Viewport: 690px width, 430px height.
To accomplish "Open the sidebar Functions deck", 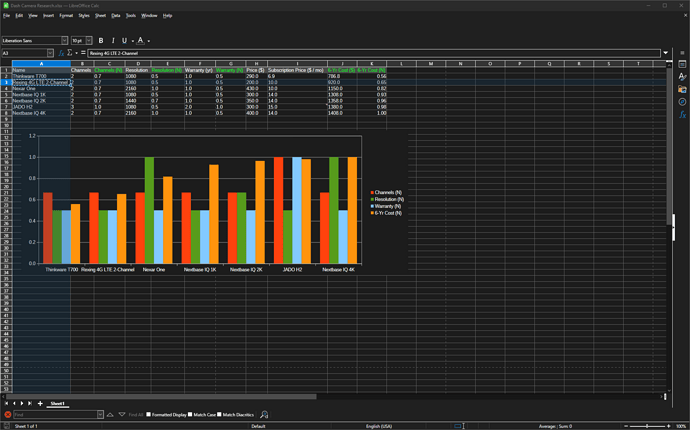I will 682,114.
